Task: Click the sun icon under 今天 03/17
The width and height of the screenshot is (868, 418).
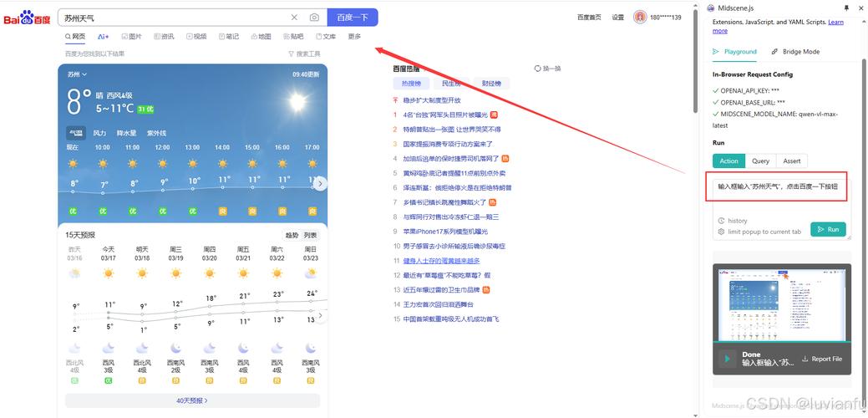Action: pyautogui.click(x=108, y=273)
